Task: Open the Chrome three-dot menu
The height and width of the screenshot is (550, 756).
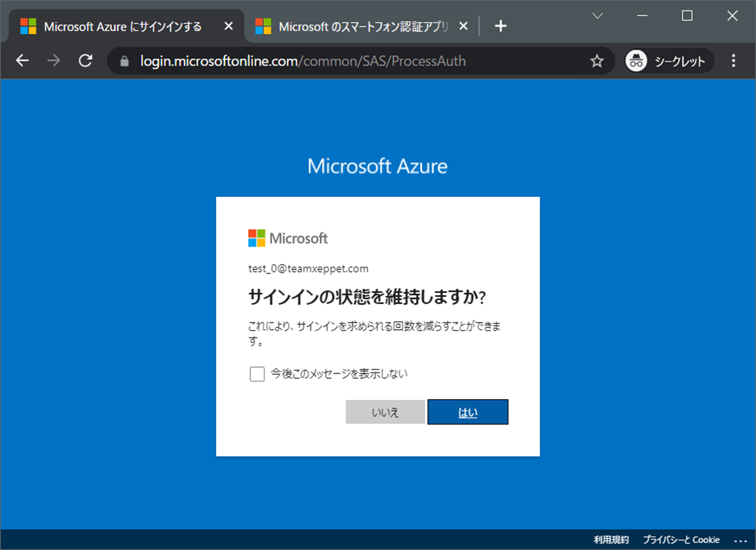Action: click(733, 61)
